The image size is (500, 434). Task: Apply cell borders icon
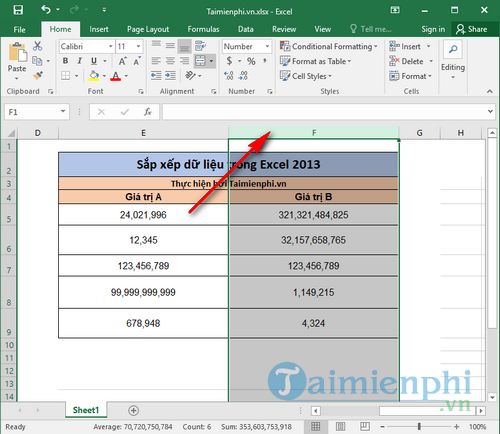coord(65,76)
